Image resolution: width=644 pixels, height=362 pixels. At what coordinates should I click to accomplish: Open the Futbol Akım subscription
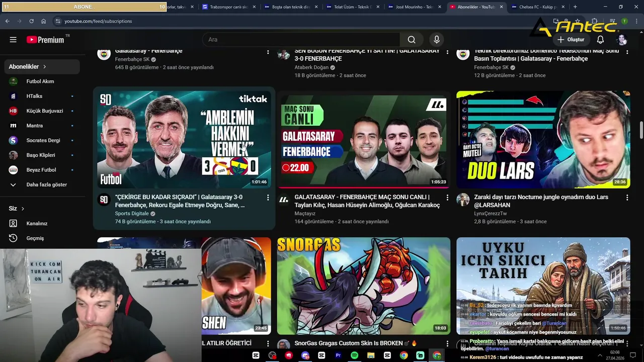pos(42,81)
